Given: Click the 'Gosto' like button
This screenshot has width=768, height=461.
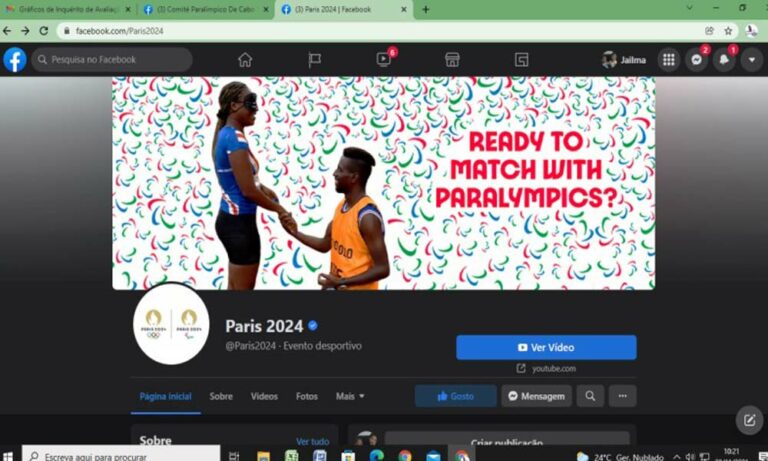Looking at the screenshot, I should [456, 396].
